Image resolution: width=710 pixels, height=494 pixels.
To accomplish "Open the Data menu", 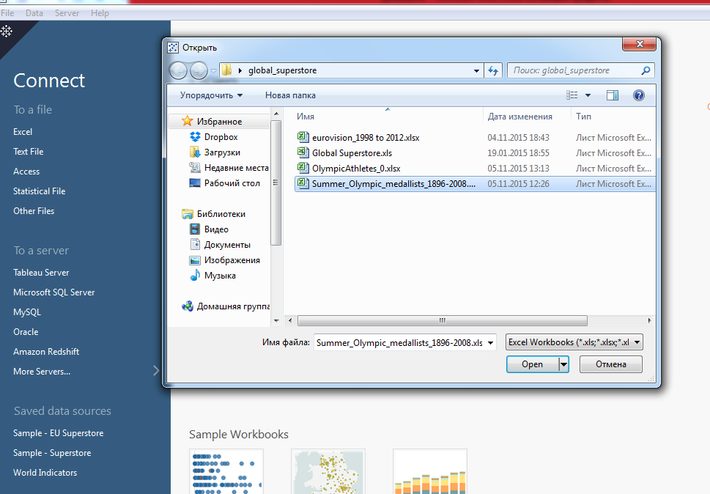I will pos(34,13).
